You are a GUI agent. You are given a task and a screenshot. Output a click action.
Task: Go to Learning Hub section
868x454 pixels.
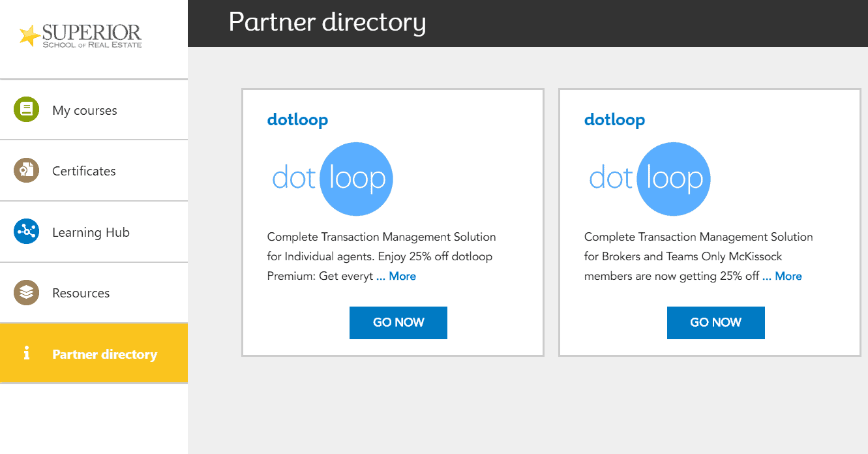pos(94,232)
